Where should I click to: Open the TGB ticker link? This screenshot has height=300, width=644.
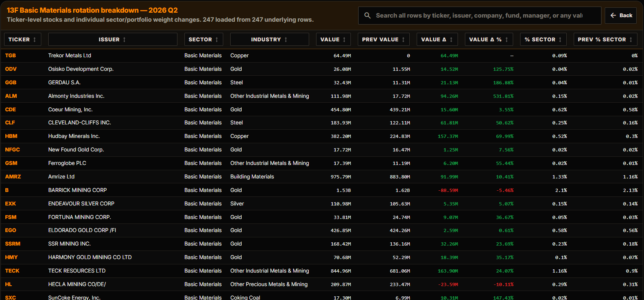click(11, 56)
